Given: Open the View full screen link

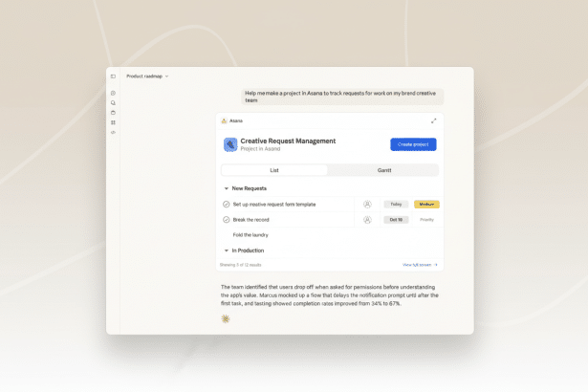Looking at the screenshot, I should click(x=420, y=265).
